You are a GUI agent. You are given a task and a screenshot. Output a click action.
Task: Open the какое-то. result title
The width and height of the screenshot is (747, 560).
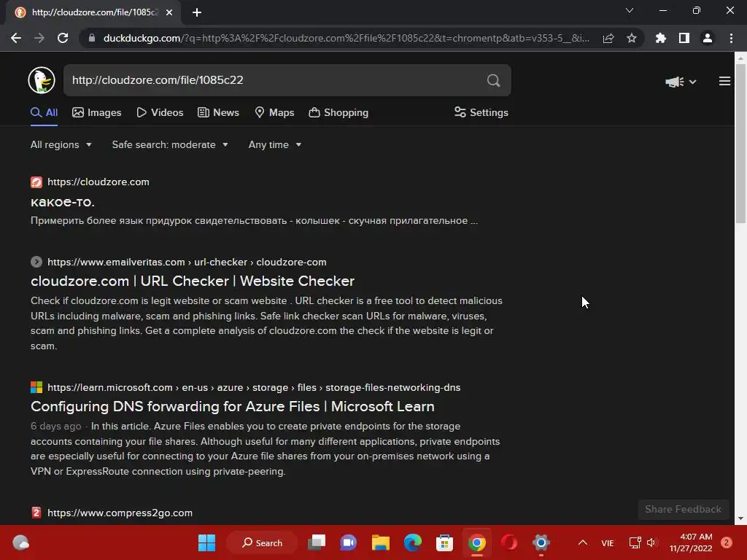click(63, 202)
